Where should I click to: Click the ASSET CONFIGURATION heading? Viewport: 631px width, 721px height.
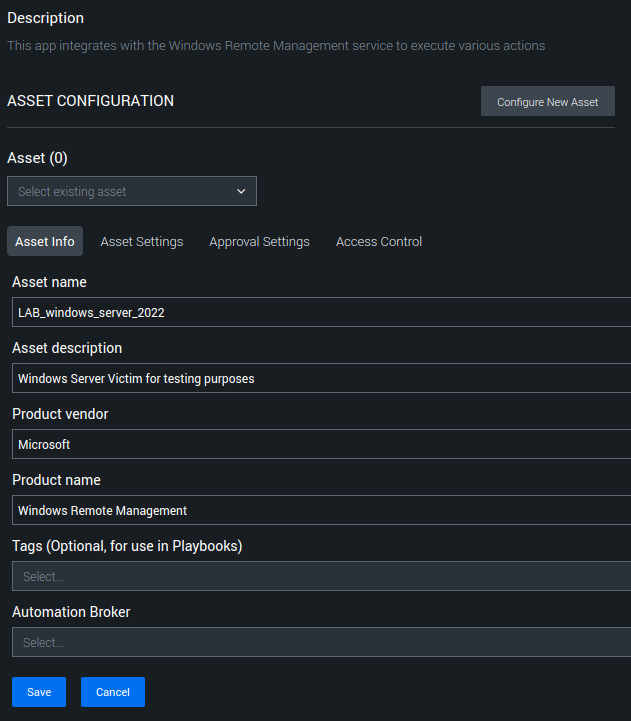coord(91,101)
